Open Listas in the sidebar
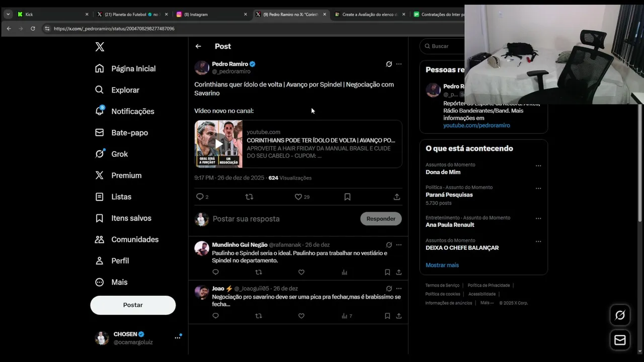Image resolution: width=644 pixels, height=362 pixels. coord(114,197)
